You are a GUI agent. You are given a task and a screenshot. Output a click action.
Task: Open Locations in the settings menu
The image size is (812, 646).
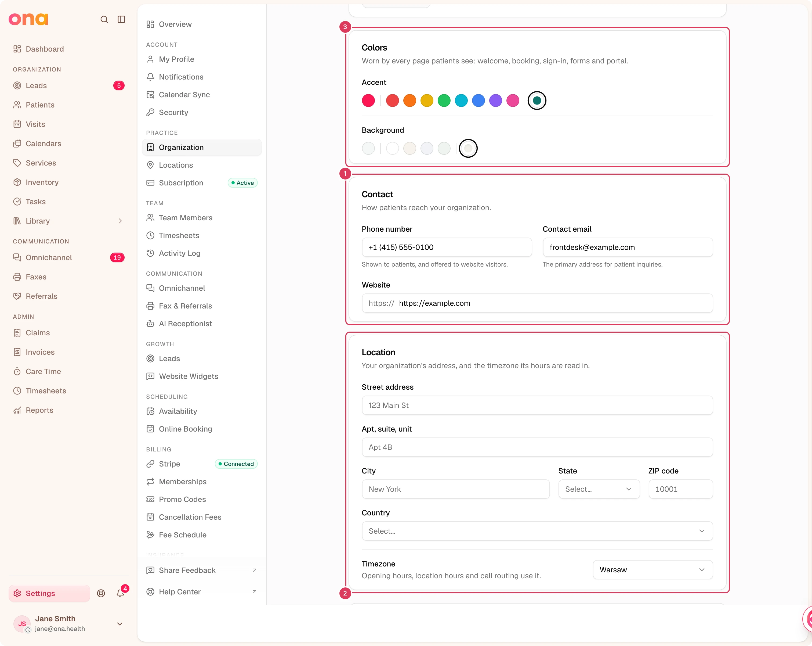point(202,165)
